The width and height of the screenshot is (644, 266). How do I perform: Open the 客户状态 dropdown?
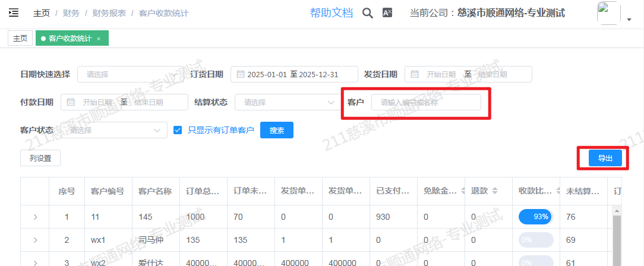tap(113, 130)
